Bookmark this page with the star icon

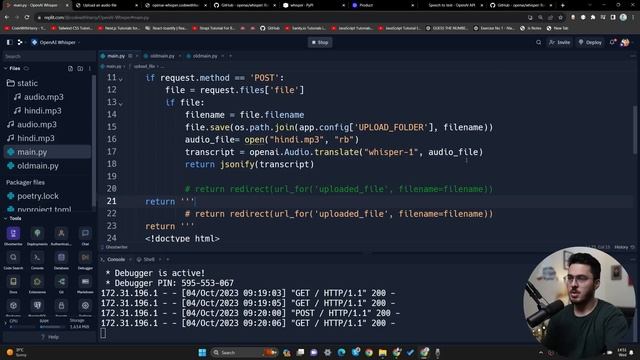[x=560, y=18]
